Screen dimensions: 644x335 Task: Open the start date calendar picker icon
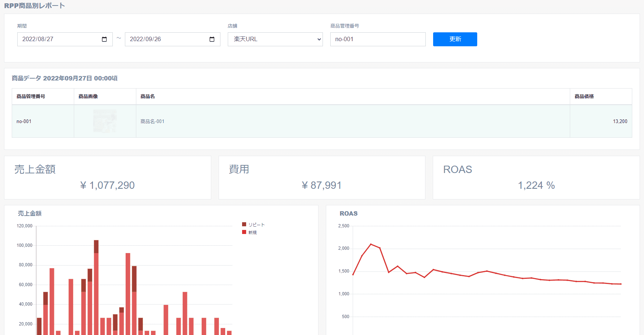click(x=104, y=39)
